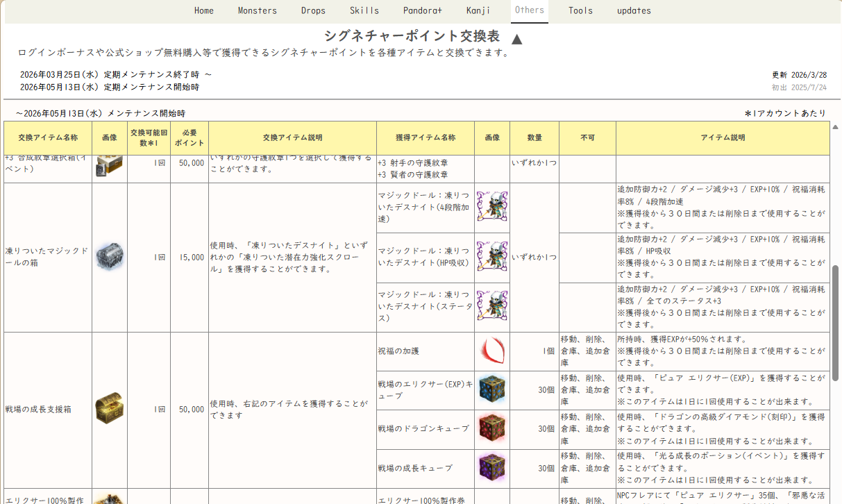Click the 凍りついたデスナイト(4段階加速) doll image

[x=492, y=207]
